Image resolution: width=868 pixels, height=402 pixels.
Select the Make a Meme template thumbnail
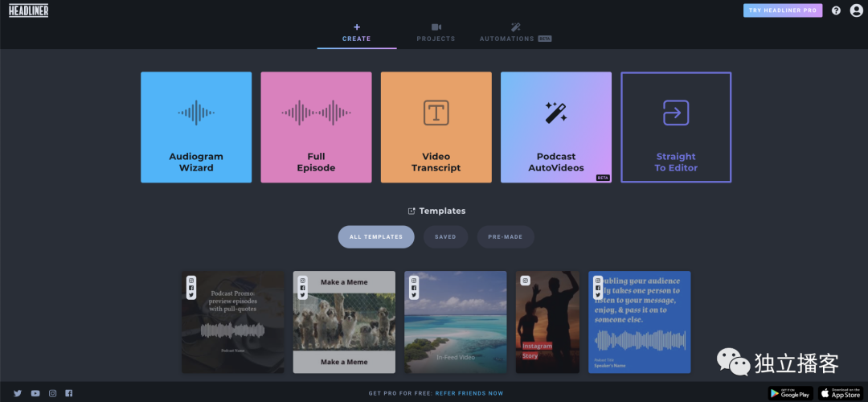344,322
